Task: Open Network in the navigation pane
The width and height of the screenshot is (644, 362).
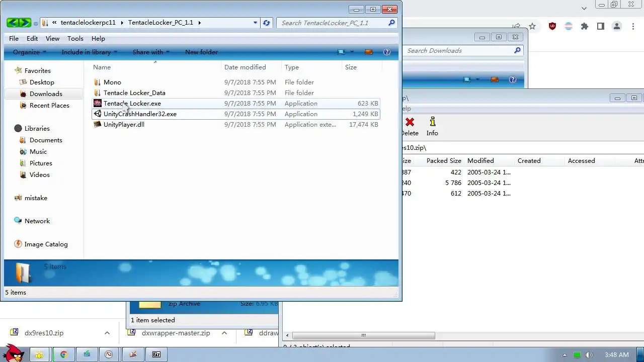Action: click(x=37, y=221)
